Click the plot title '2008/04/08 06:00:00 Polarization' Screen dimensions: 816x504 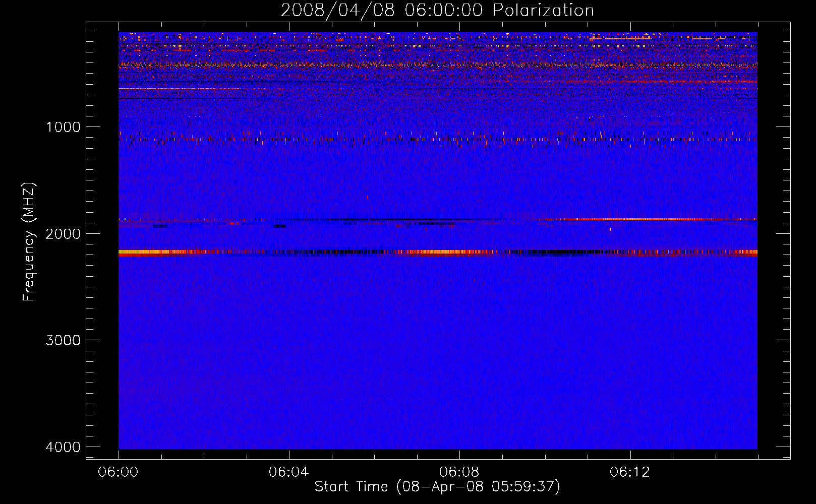click(437, 11)
